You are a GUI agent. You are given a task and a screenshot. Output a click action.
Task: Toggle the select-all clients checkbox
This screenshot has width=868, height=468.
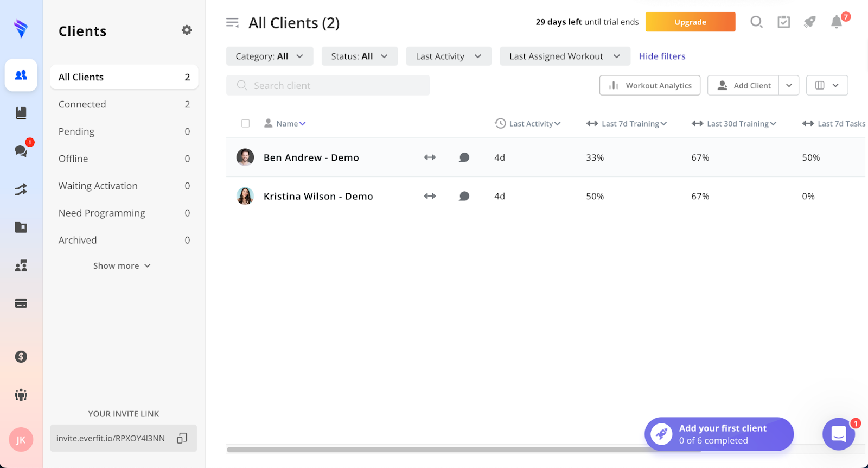point(246,124)
